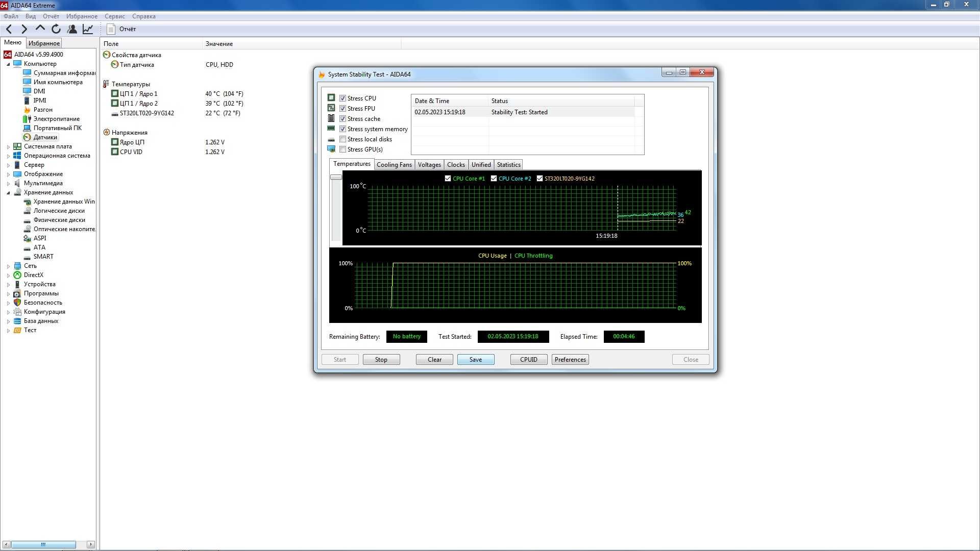
Task: Enable the Stress GPU(s) checkbox
Action: pos(343,149)
